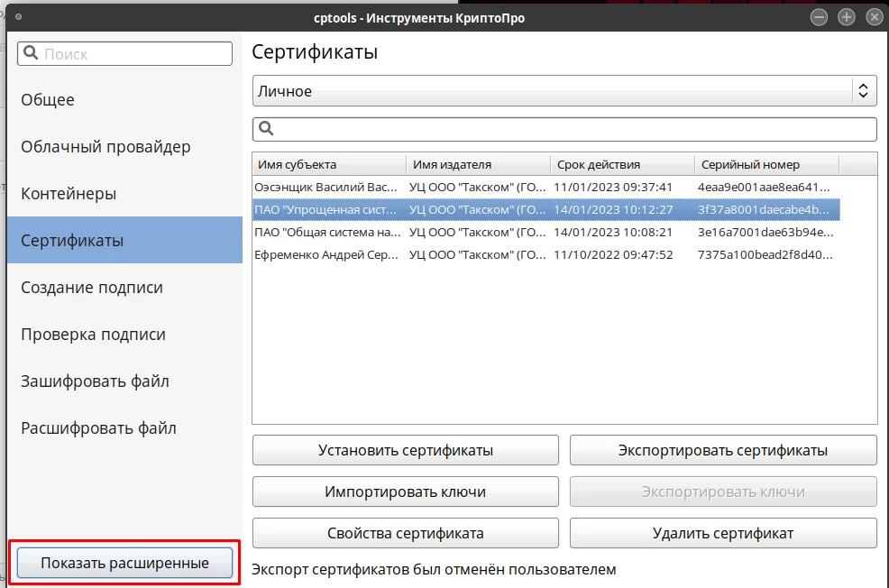Open the Зашифровать файл section
The height and width of the screenshot is (588, 889).
pos(124,381)
